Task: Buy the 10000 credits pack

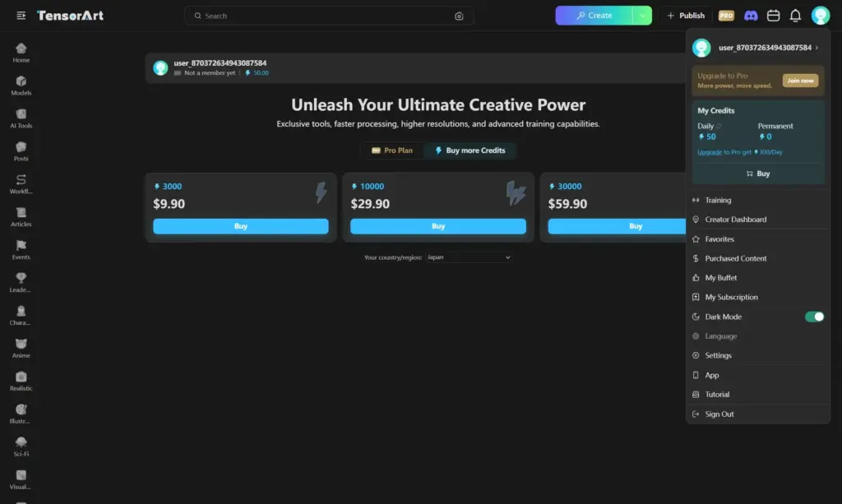Action: pos(438,226)
